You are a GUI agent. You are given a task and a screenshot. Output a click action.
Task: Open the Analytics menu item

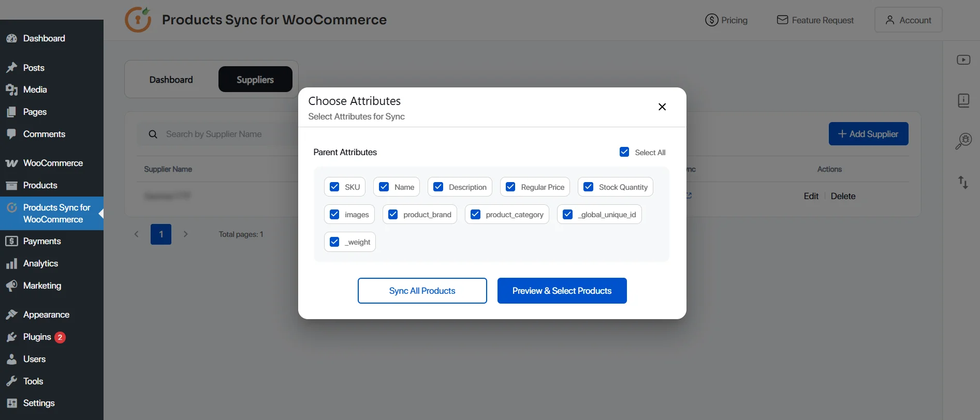tap(52, 263)
